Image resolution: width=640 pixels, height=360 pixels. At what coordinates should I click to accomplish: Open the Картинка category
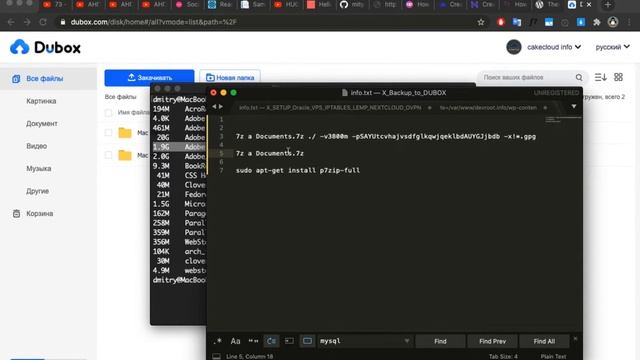(41, 101)
